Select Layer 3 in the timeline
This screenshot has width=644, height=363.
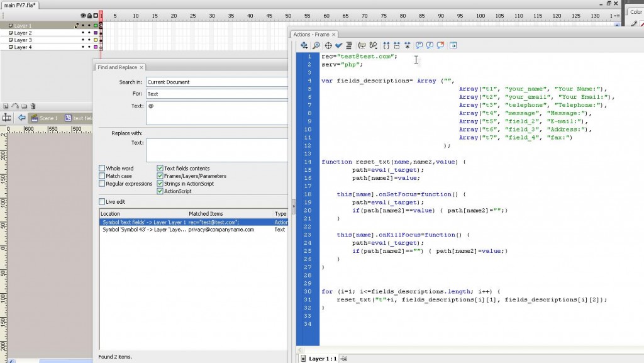tap(23, 40)
